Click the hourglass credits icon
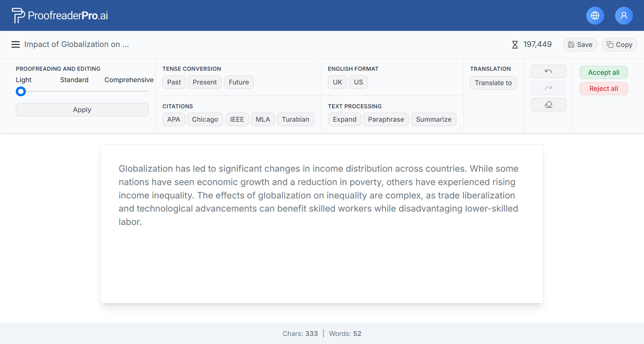This screenshot has height=344, width=644. pyautogui.click(x=515, y=45)
